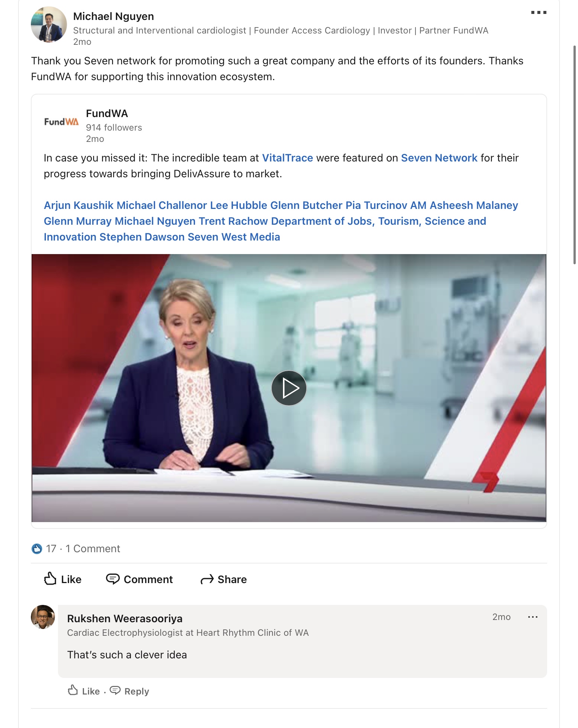View the 1 Comment count
Image resolution: width=578 pixels, height=728 pixels.
coord(93,549)
